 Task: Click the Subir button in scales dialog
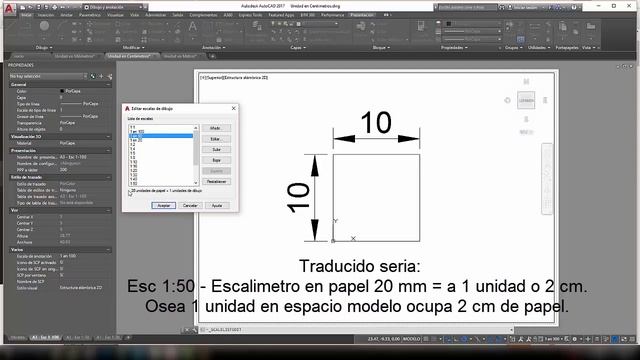click(x=216, y=149)
